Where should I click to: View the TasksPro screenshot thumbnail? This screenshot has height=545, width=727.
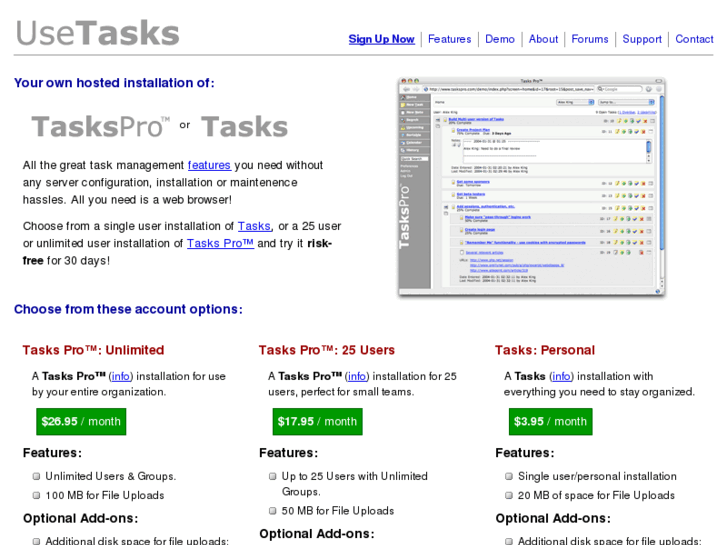(531, 186)
